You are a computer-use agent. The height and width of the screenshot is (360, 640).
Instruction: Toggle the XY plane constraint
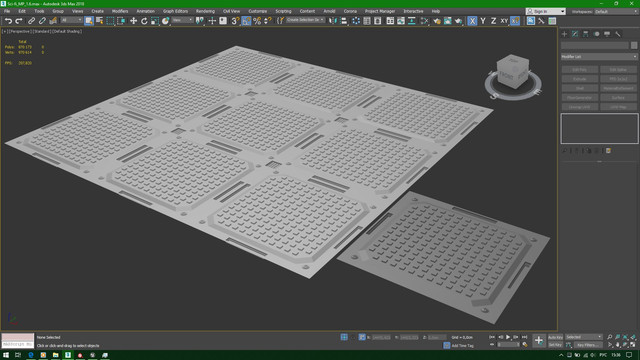pyautogui.click(x=504, y=21)
